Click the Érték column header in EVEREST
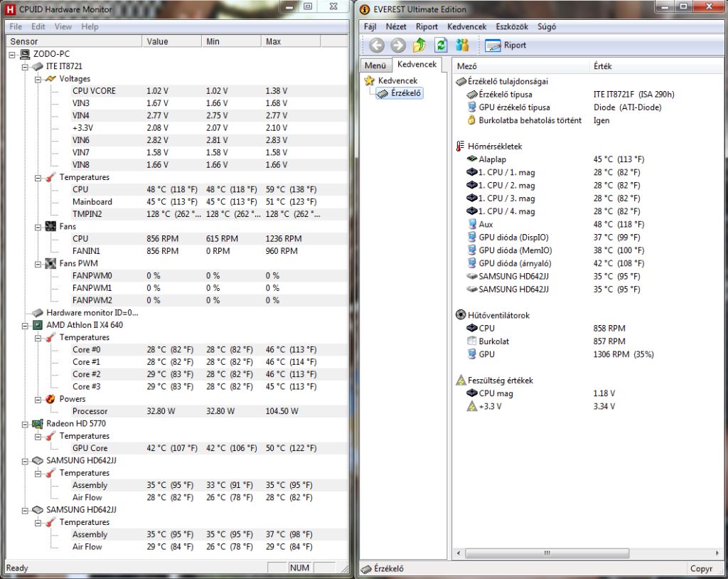Viewport: 728px width, 579px height. (657, 66)
